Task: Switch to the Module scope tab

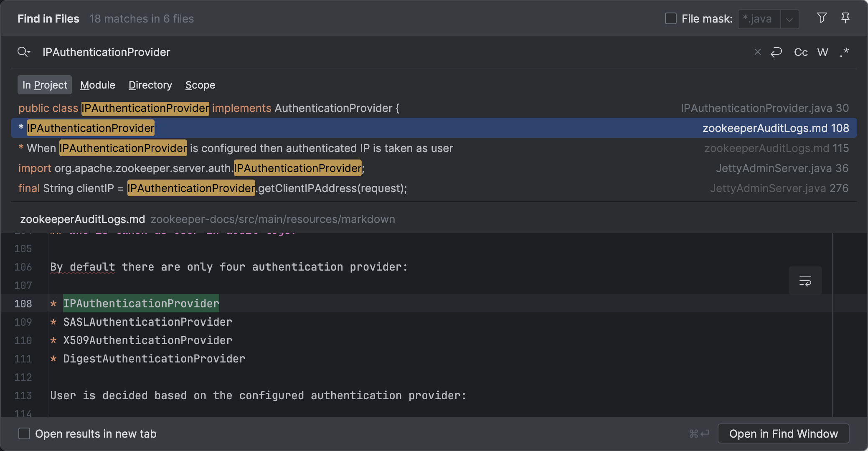Action: pos(98,85)
